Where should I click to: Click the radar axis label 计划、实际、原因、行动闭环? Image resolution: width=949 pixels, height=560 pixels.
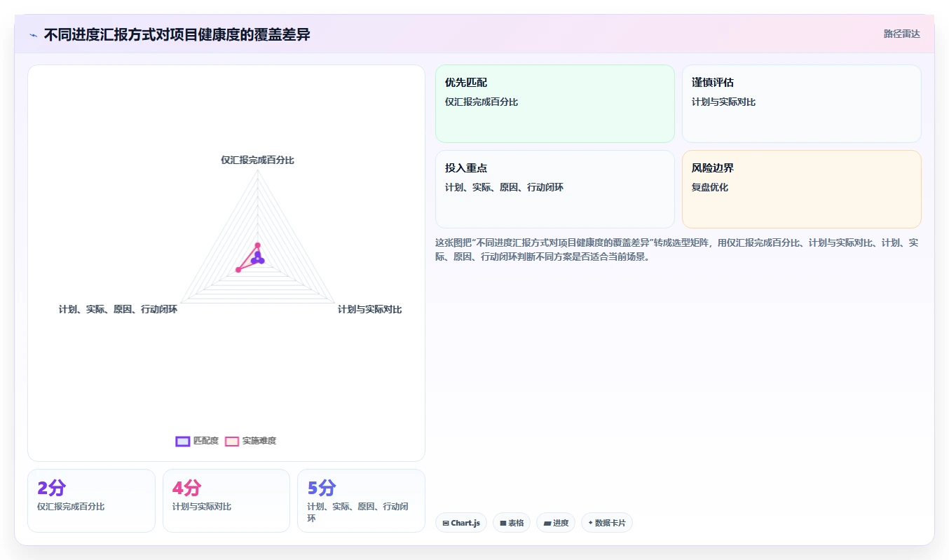click(x=118, y=309)
